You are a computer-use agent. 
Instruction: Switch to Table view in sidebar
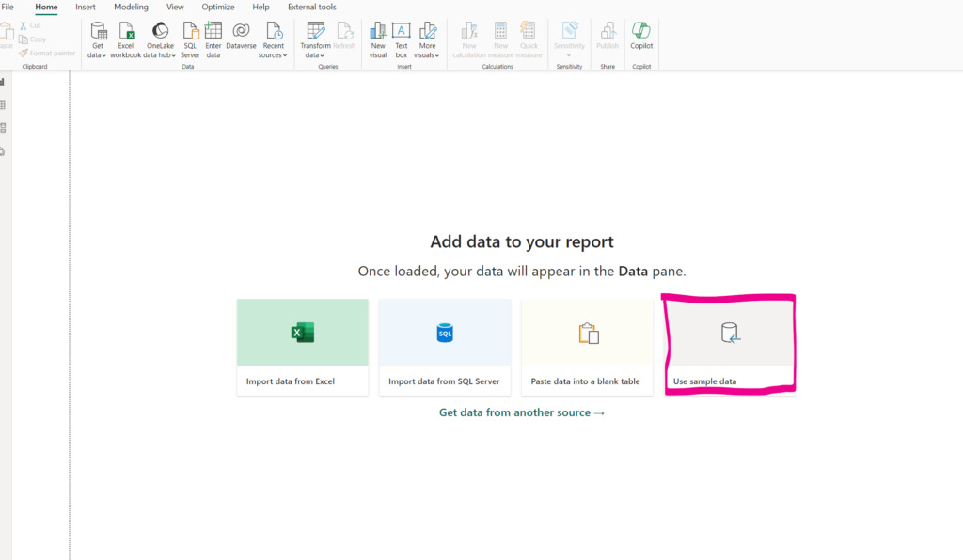tap(3, 105)
